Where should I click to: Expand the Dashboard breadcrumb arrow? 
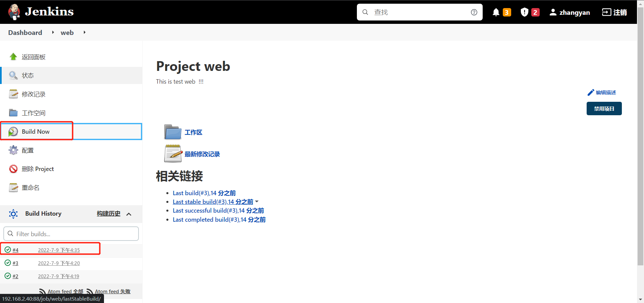53,33
